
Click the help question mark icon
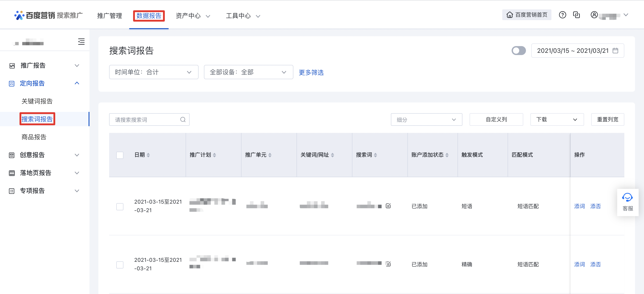(x=562, y=15)
